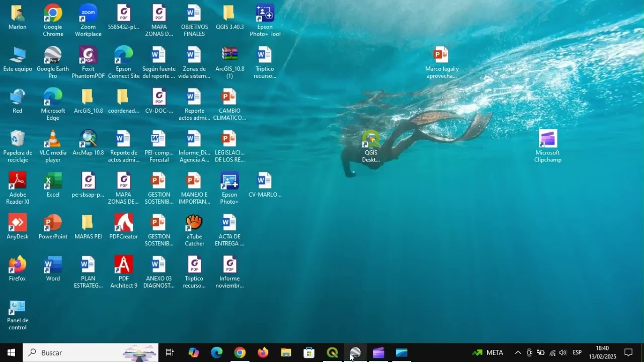Open Chrome from the taskbar

tap(240, 352)
